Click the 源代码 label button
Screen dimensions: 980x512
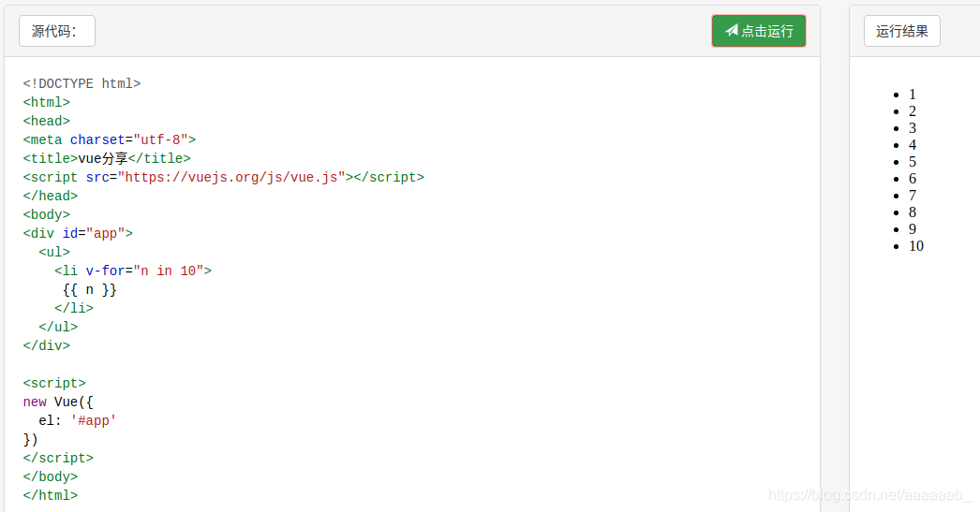pos(56,31)
